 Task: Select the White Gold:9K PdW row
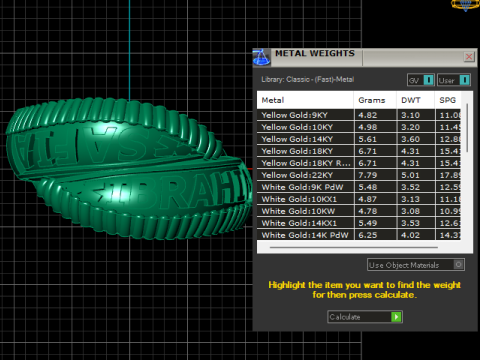click(x=359, y=187)
